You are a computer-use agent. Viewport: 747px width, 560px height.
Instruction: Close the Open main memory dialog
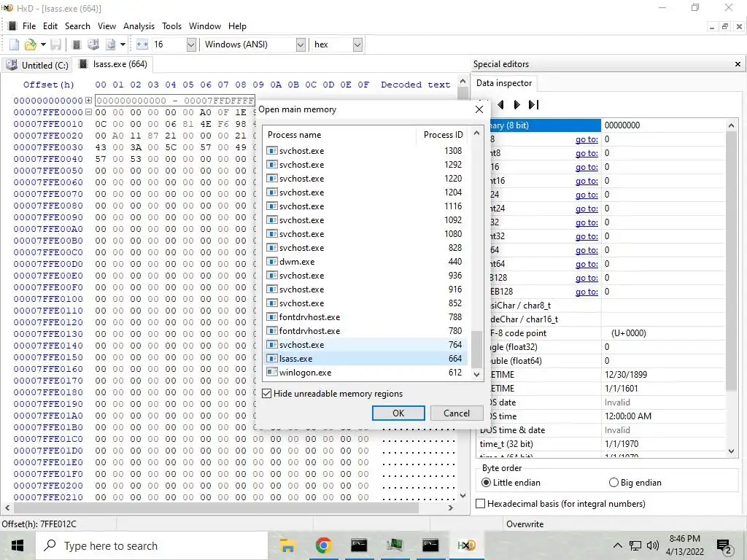pos(479,109)
